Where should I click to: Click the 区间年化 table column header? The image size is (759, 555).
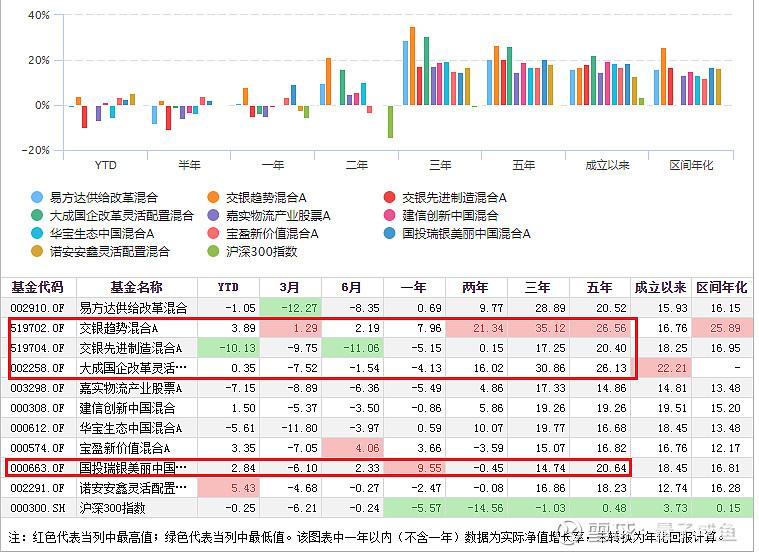(x=722, y=287)
